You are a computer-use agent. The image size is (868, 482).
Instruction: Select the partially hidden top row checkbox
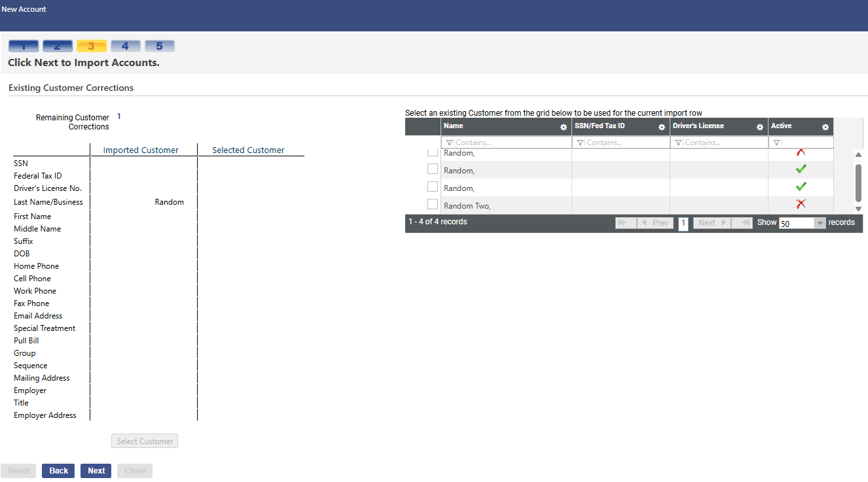click(x=433, y=152)
